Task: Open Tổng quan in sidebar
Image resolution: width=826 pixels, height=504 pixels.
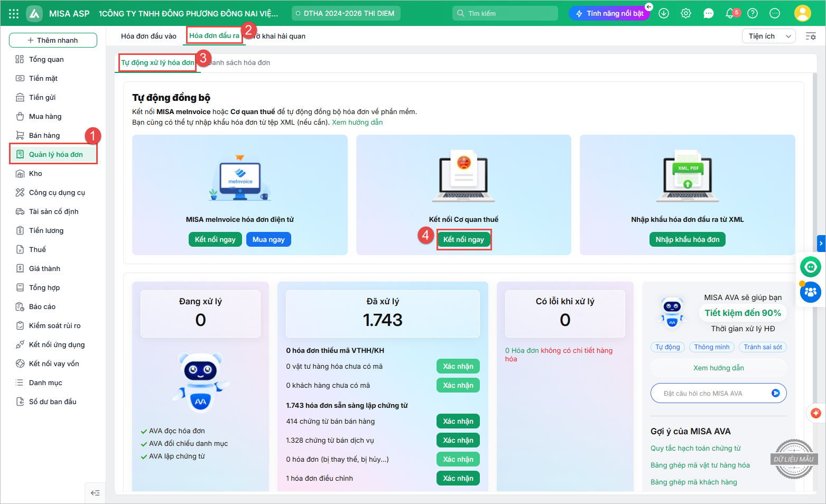Action: pos(53,59)
